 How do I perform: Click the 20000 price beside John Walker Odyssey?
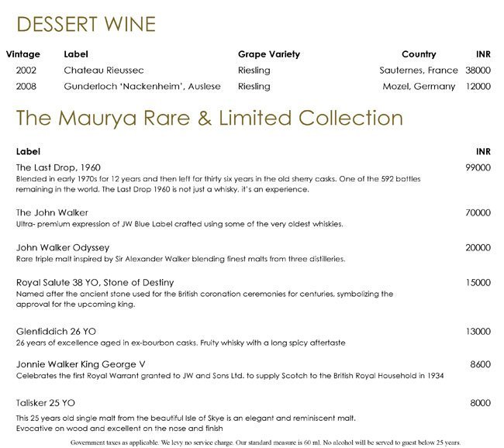point(478,247)
